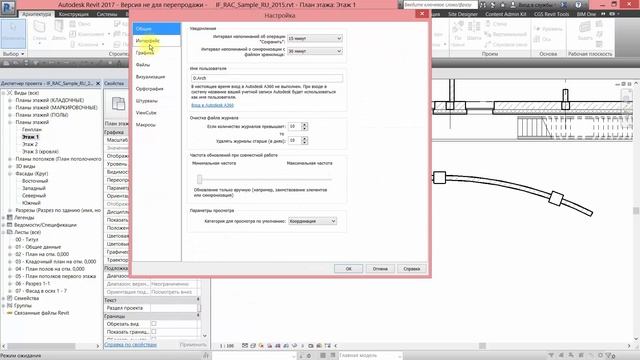Click the Применить button in Свойства palette
This screenshot has width=640, height=360.
pos(193,344)
